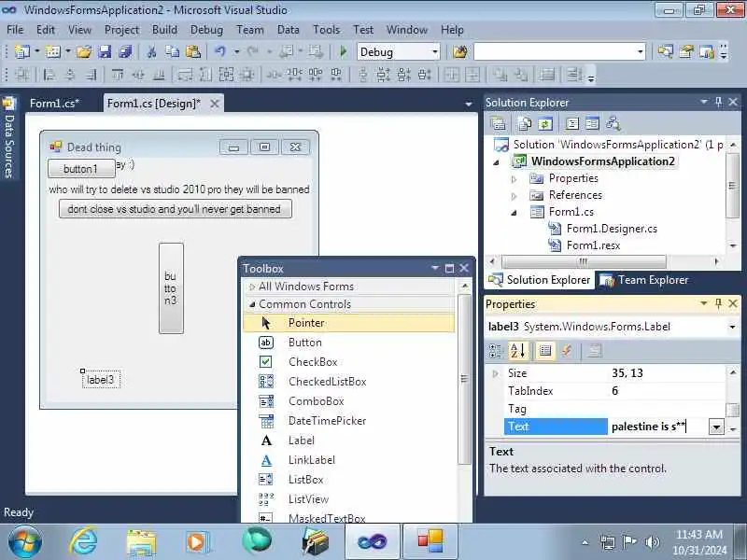The image size is (747, 560).
Task: Open Internet Explorer from the taskbar
Action: [x=83, y=541]
